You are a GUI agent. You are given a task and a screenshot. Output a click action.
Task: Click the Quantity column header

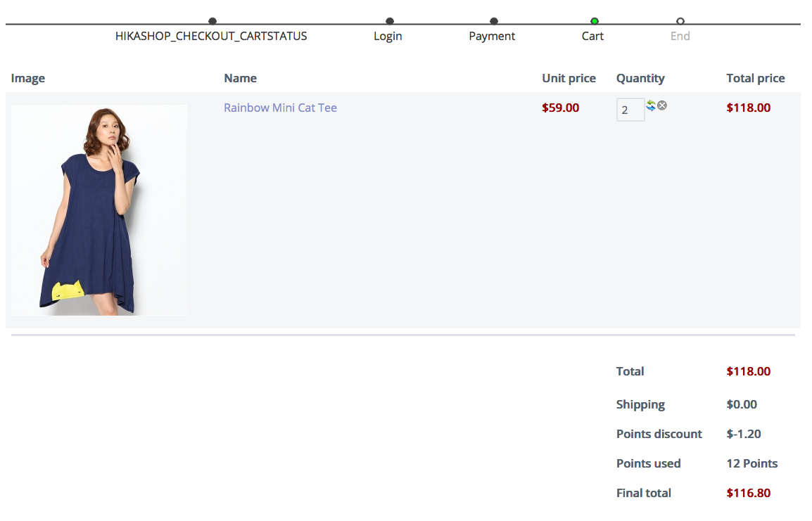pyautogui.click(x=640, y=78)
